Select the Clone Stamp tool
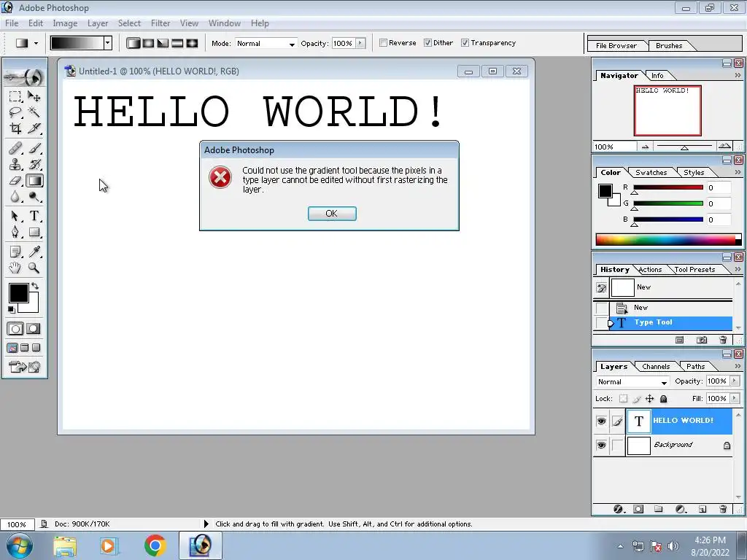Viewport: 747px width, 560px height. (x=15, y=165)
